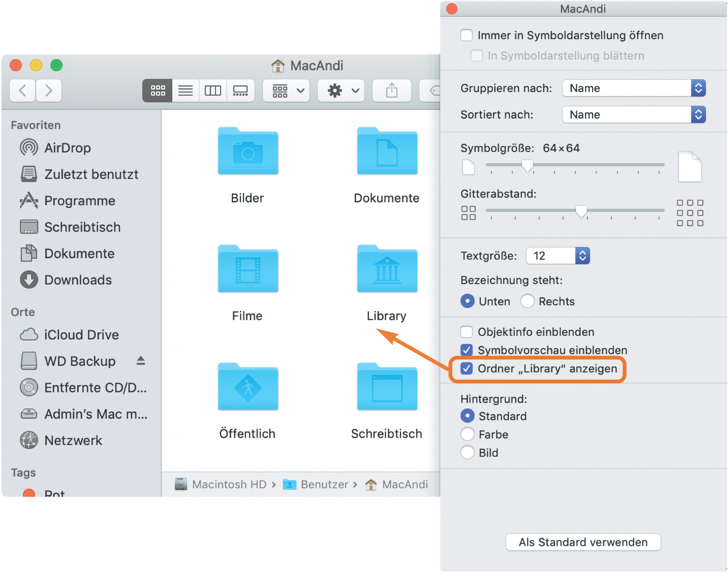This screenshot has width=728, height=573.
Task: Switch to icon view
Action: point(157,91)
